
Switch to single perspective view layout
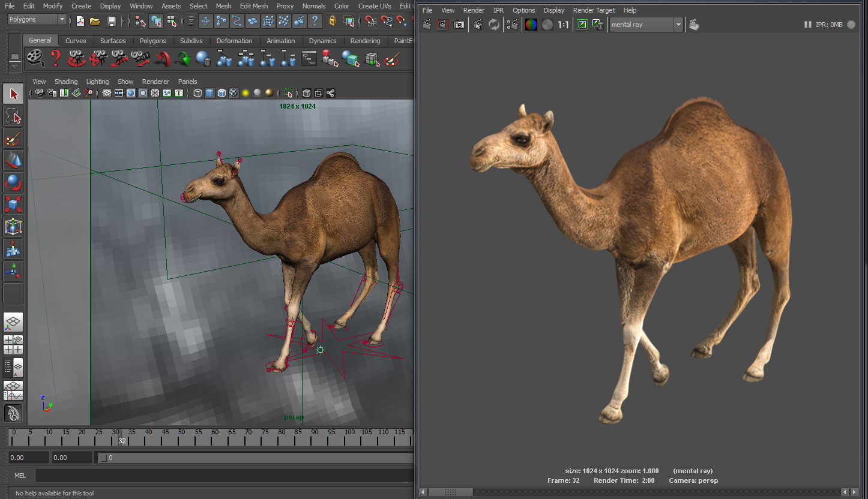13,322
